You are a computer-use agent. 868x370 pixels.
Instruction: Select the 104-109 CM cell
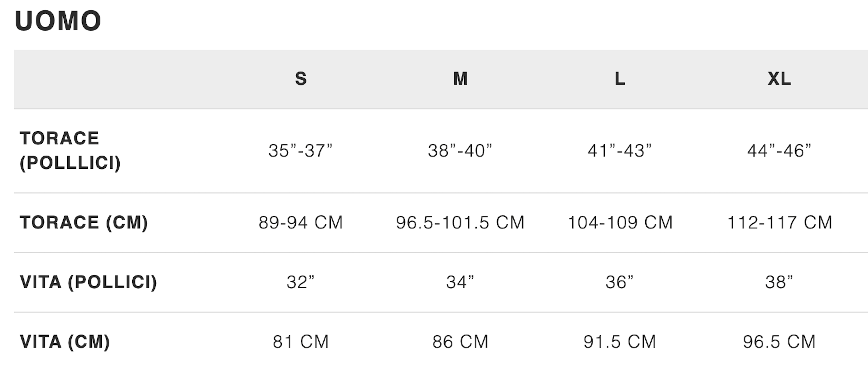[x=620, y=222]
